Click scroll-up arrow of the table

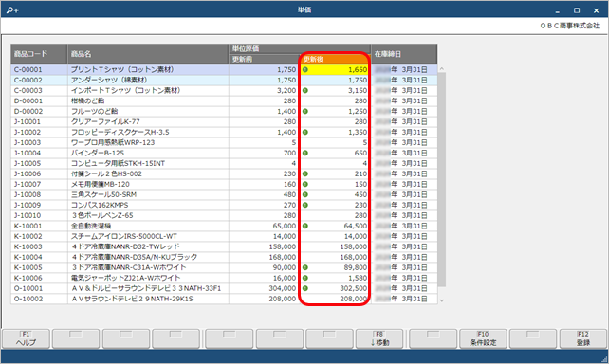click(x=442, y=69)
